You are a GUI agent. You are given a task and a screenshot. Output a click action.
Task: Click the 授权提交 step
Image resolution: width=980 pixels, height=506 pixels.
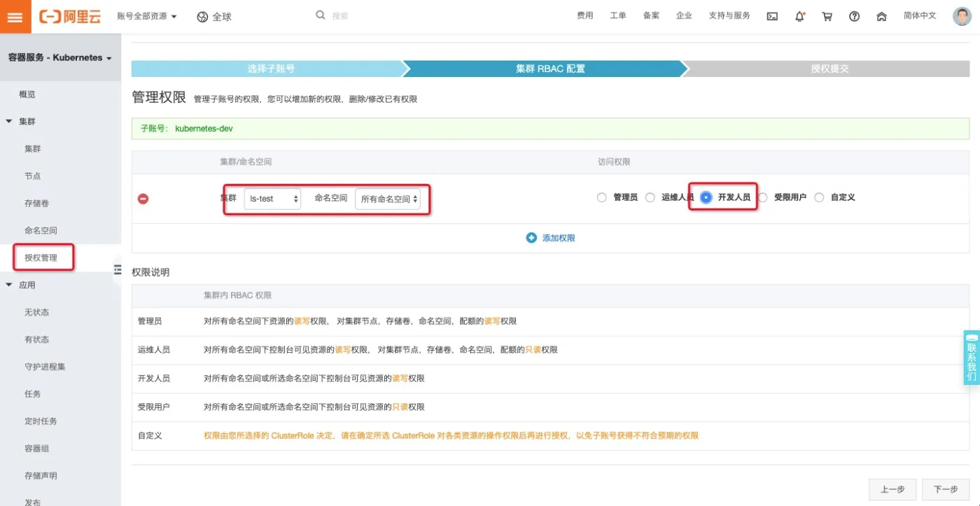[x=829, y=69]
